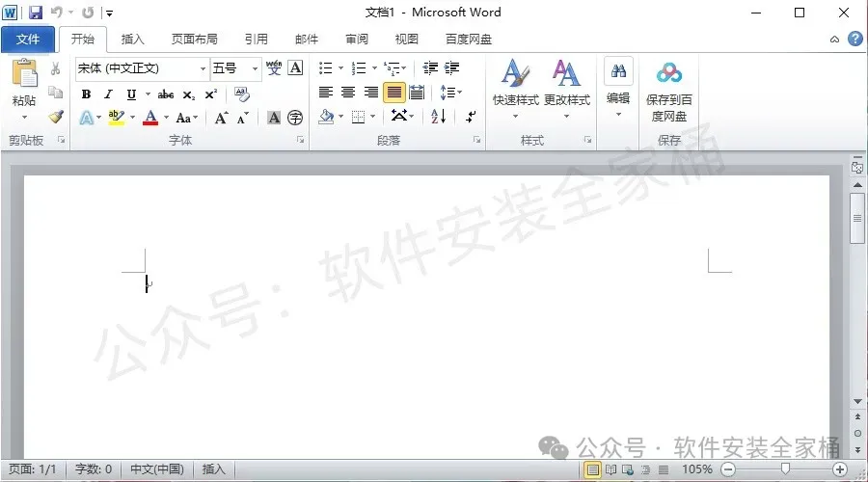Switch to the 百度网盘 tab

tap(469, 40)
